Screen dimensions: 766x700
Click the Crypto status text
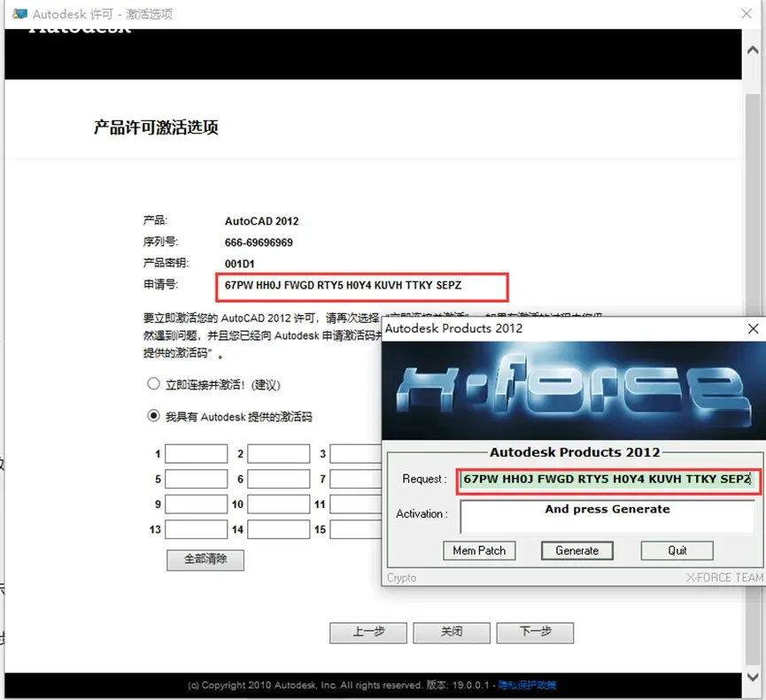pos(401,578)
